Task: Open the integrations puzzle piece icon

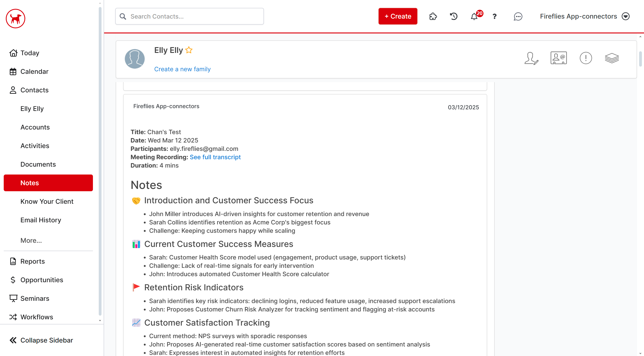Action: click(433, 16)
